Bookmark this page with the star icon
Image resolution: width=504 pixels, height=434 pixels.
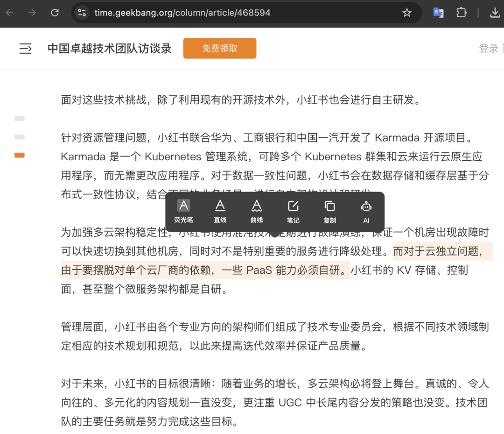coord(407,13)
